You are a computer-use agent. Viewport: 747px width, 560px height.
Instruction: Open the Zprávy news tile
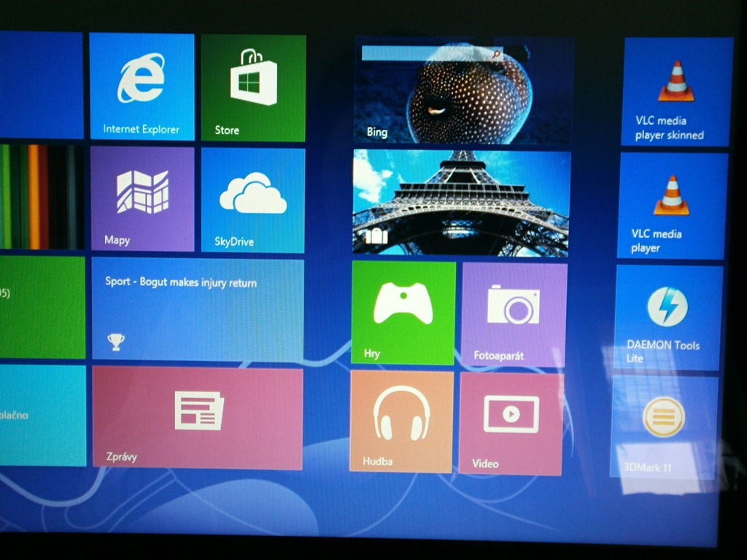tap(197, 418)
